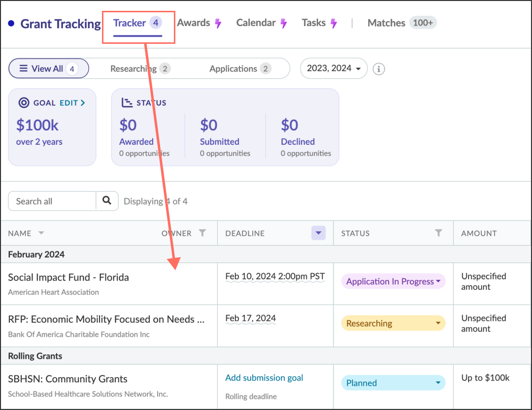Open the Deadline column filter dropdown
Viewport: 532px width, 410px height.
point(318,233)
